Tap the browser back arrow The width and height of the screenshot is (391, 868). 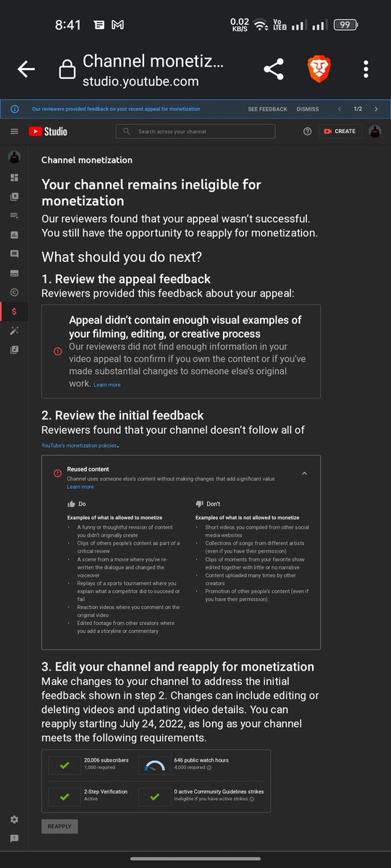pyautogui.click(x=26, y=69)
